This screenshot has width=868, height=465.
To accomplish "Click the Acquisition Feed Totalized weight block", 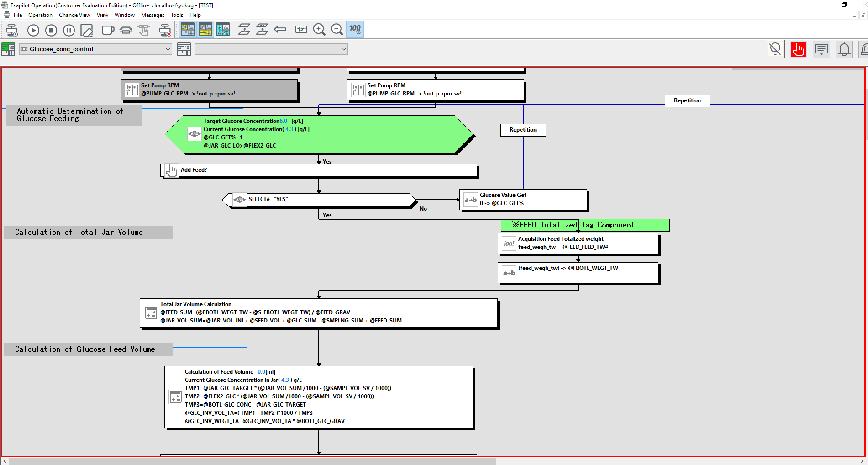I will tap(578, 243).
